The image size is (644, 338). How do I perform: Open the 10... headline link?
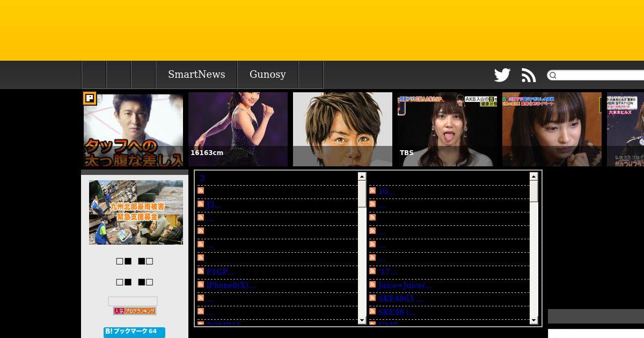coord(386,192)
